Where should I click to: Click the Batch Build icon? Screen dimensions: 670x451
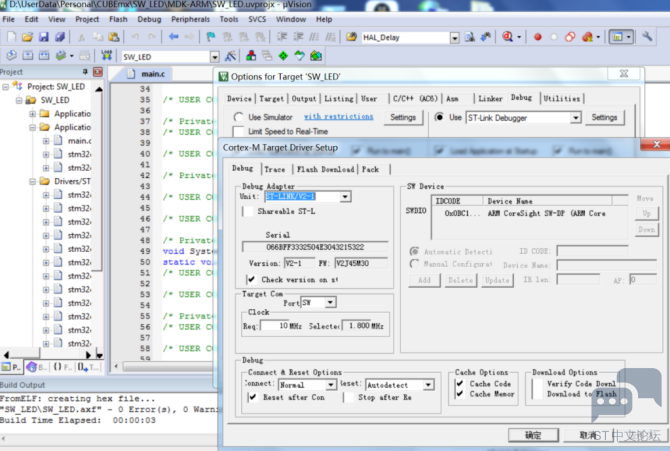tap(61, 56)
